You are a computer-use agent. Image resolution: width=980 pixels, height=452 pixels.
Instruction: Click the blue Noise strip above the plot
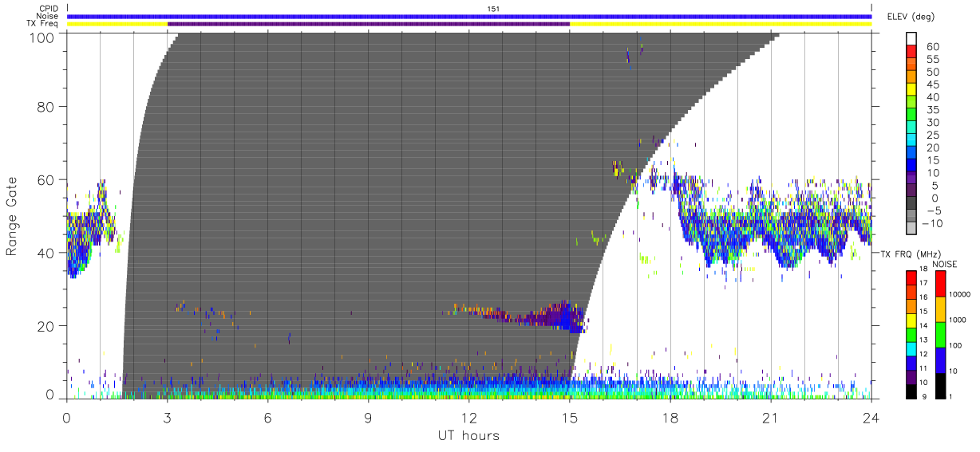469,16
